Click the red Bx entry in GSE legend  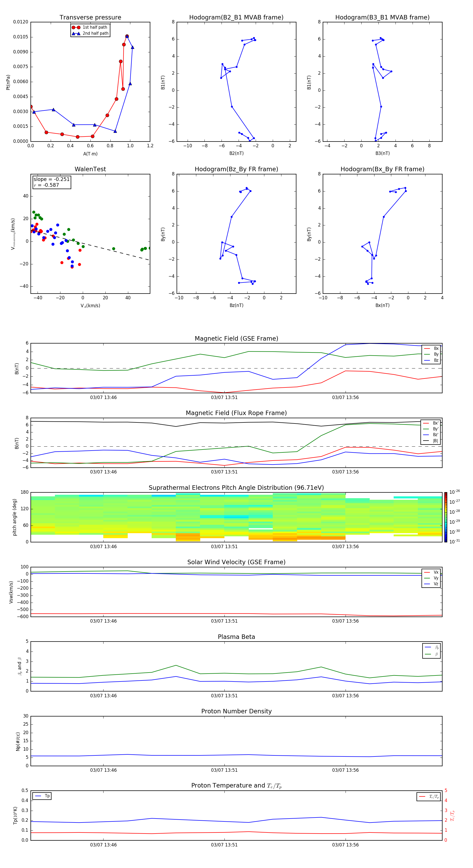coord(431,349)
